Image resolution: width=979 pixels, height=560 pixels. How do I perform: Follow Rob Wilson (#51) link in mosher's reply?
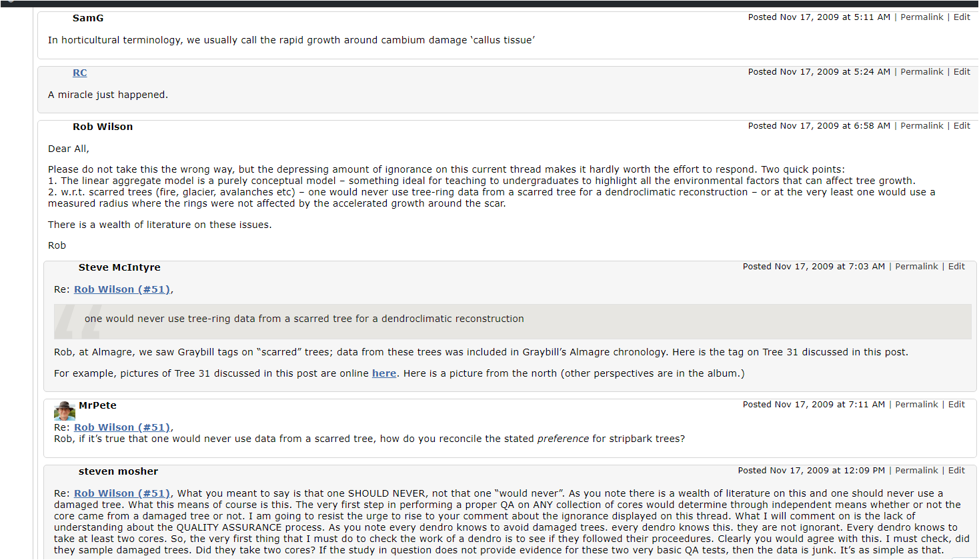[x=123, y=493]
